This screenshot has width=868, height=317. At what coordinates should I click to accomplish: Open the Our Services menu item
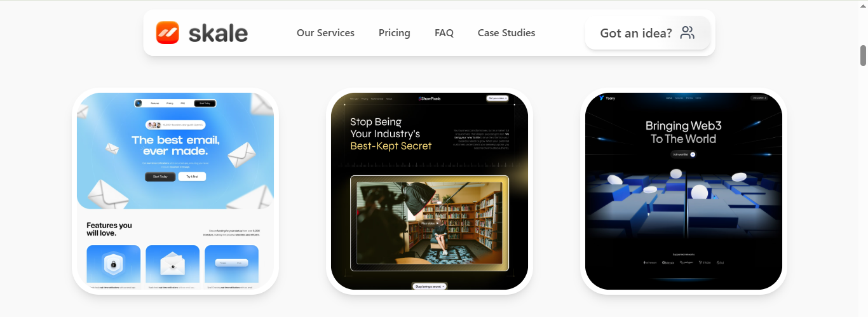coord(325,33)
